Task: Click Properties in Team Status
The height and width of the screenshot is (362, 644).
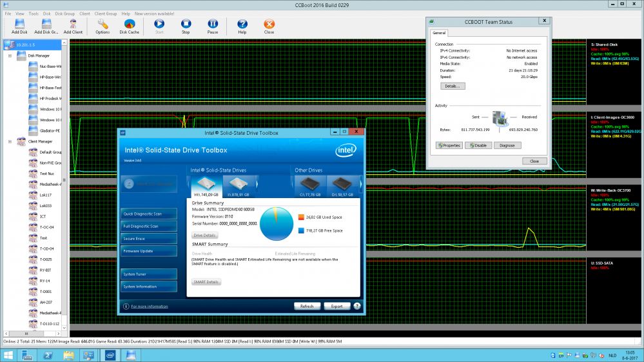Action: [x=449, y=145]
